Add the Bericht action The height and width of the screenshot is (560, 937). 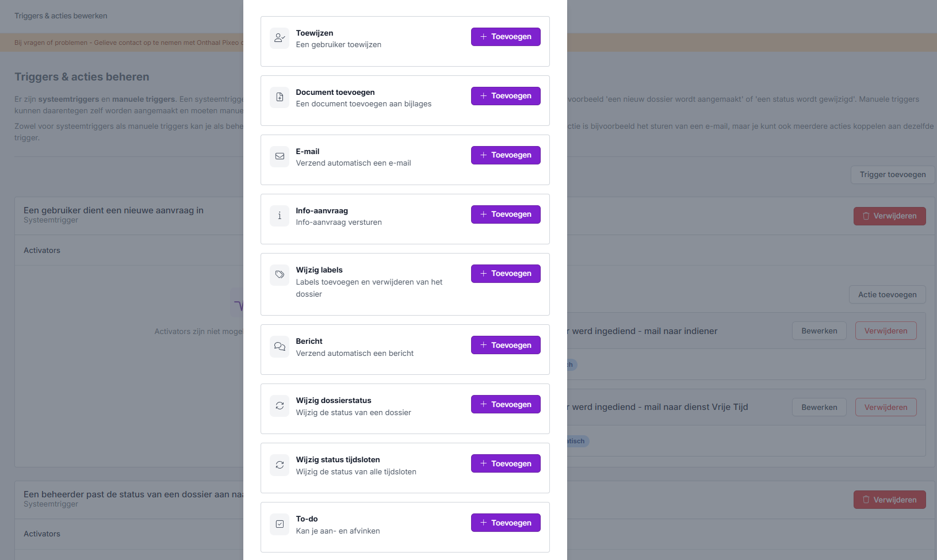coord(506,345)
